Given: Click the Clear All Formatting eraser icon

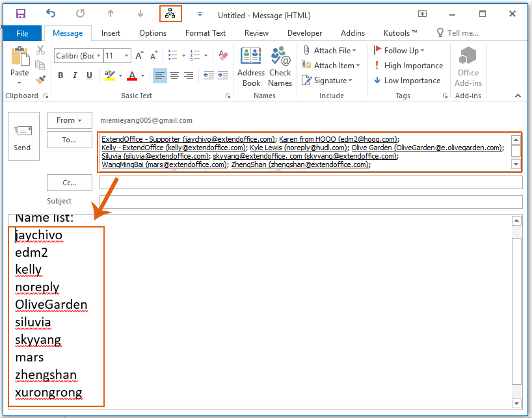Looking at the screenshot, I should 224,56.
